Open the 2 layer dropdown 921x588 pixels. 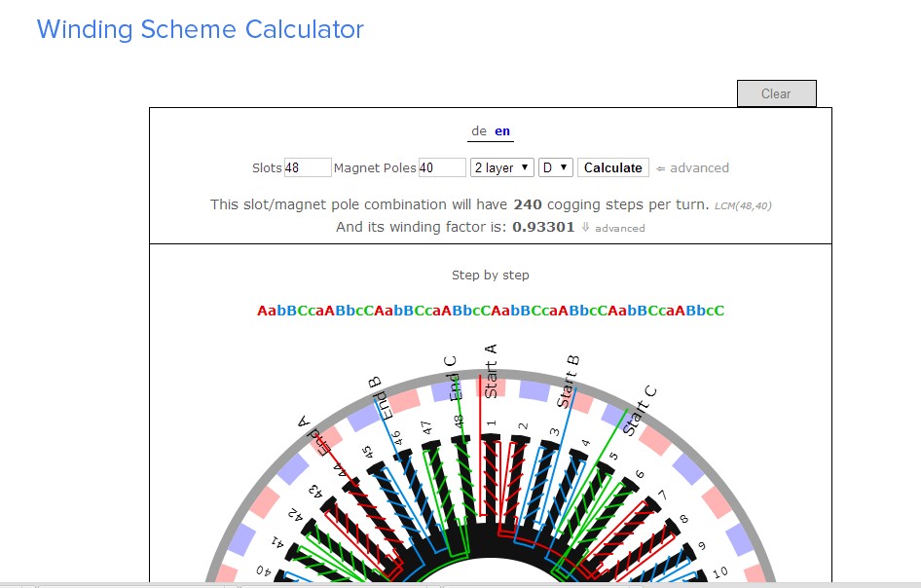(x=501, y=167)
